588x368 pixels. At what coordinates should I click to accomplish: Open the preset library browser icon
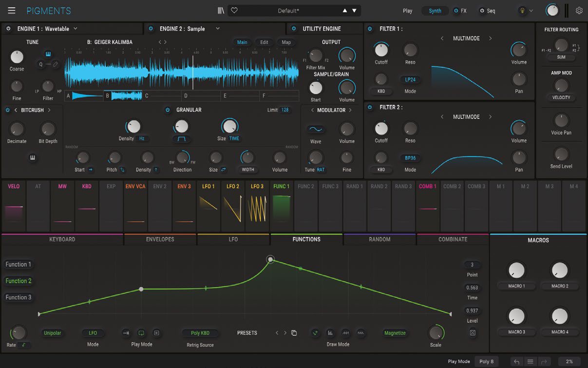221,10
